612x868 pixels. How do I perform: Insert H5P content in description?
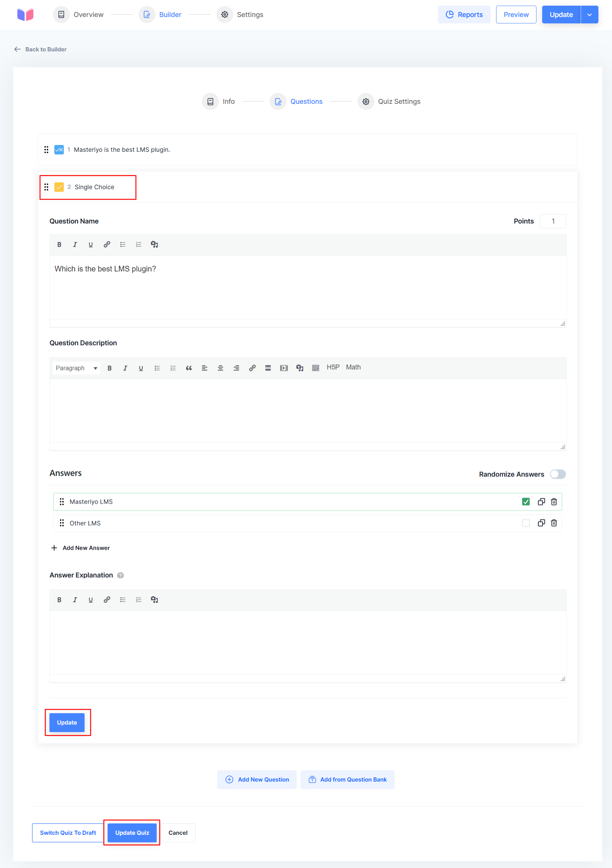[333, 367]
